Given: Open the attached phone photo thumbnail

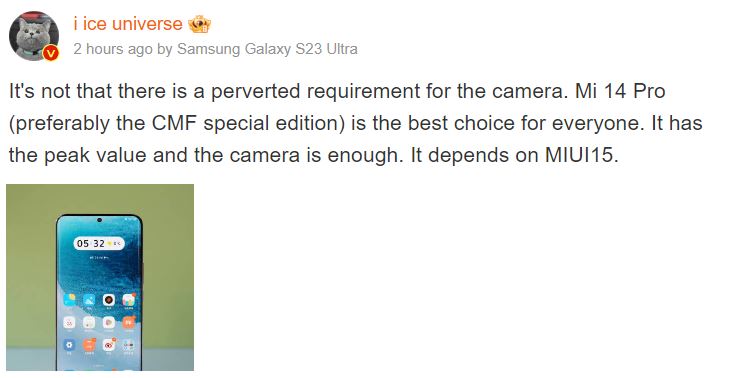Looking at the screenshot, I should click(x=100, y=277).
